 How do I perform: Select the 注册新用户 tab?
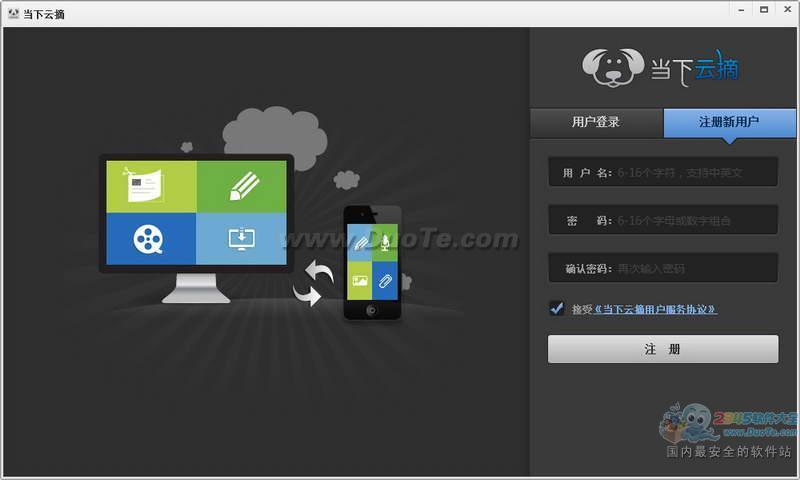click(729, 122)
